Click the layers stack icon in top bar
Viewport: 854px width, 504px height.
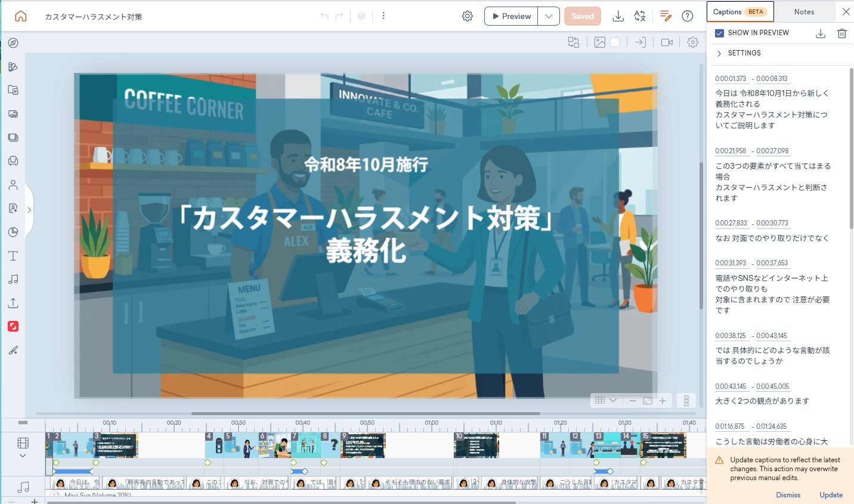[361, 16]
